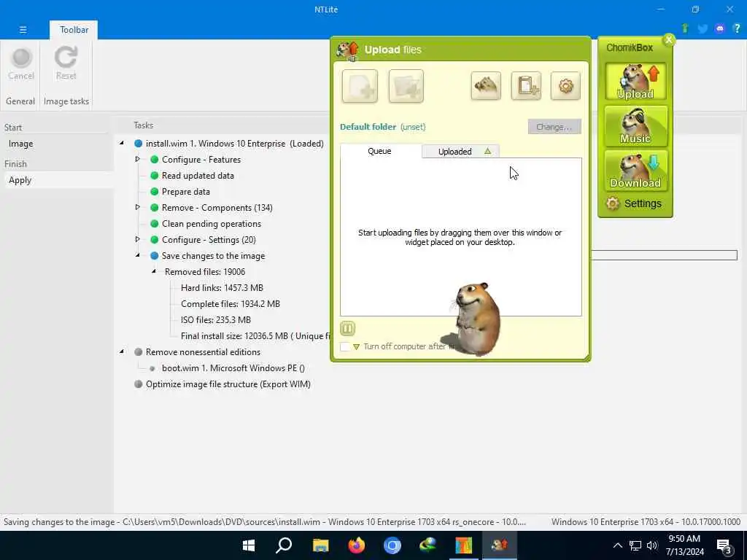Select Clean pending operations task
The image size is (747, 560).
point(212,224)
